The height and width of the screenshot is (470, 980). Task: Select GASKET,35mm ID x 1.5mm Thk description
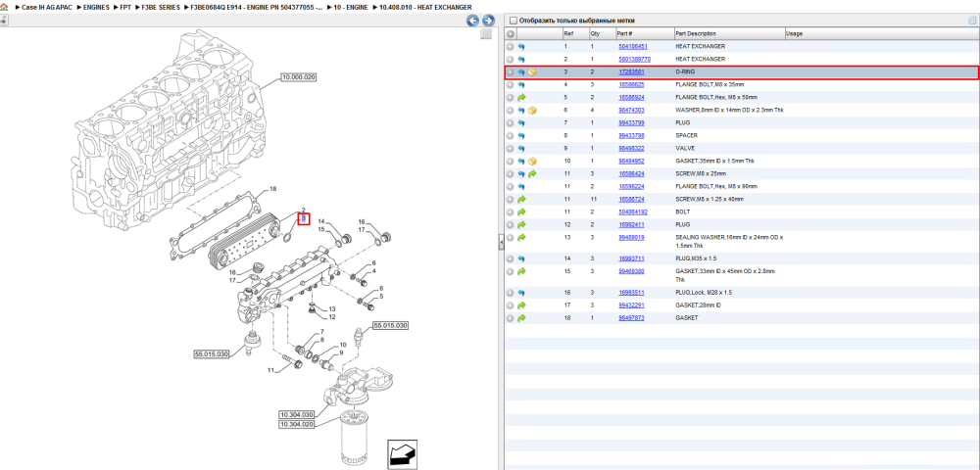click(x=714, y=161)
